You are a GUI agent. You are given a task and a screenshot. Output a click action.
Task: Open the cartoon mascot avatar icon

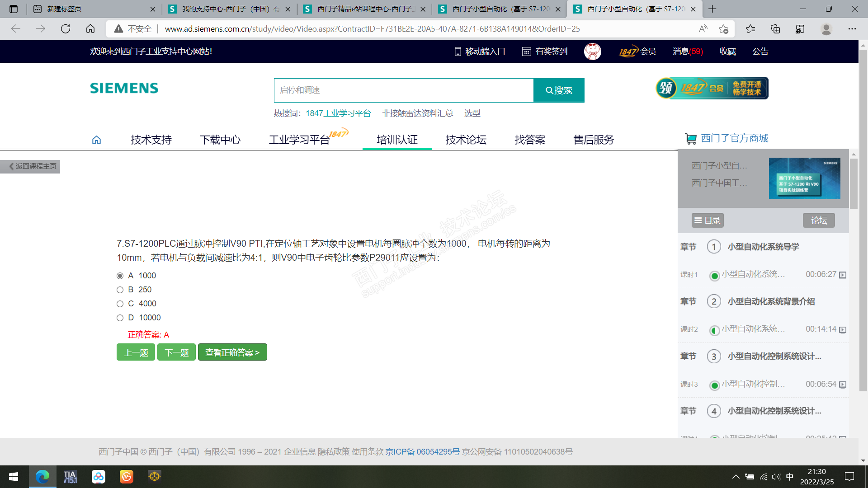coord(592,52)
